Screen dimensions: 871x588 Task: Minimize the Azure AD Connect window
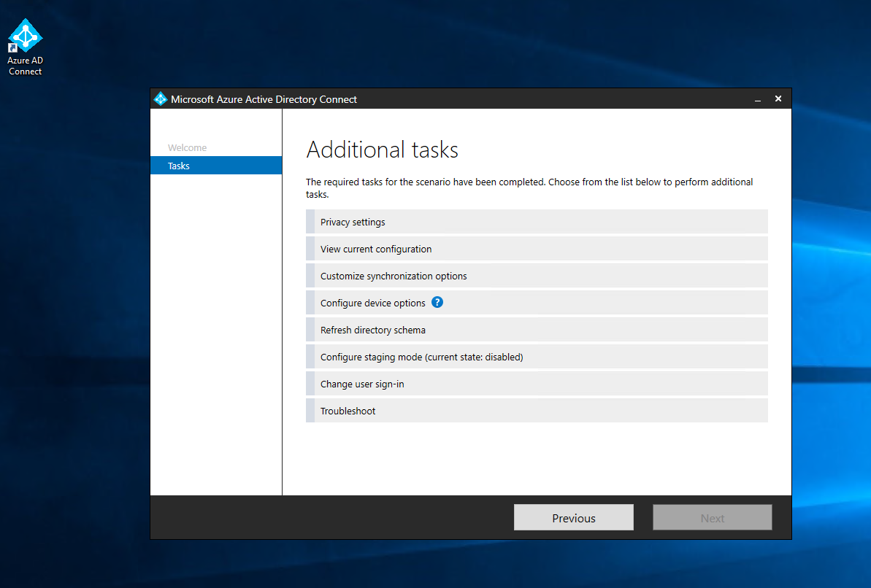pos(757,98)
